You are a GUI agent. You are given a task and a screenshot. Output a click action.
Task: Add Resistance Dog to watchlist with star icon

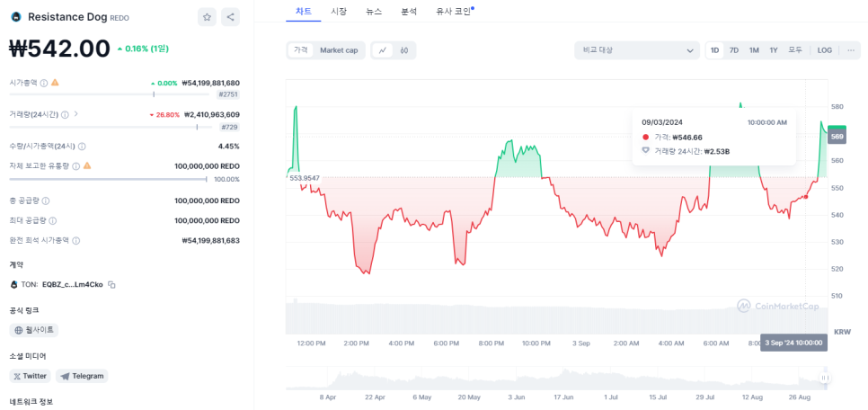(207, 17)
